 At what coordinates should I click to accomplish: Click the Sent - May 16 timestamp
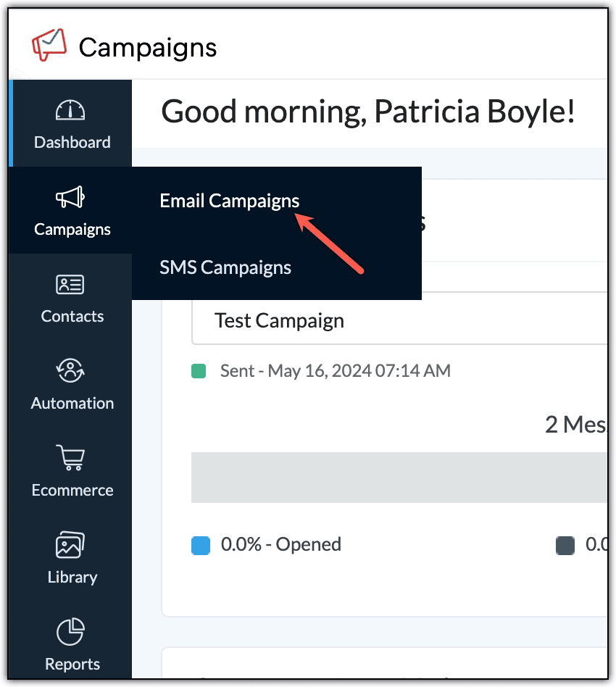pos(336,370)
